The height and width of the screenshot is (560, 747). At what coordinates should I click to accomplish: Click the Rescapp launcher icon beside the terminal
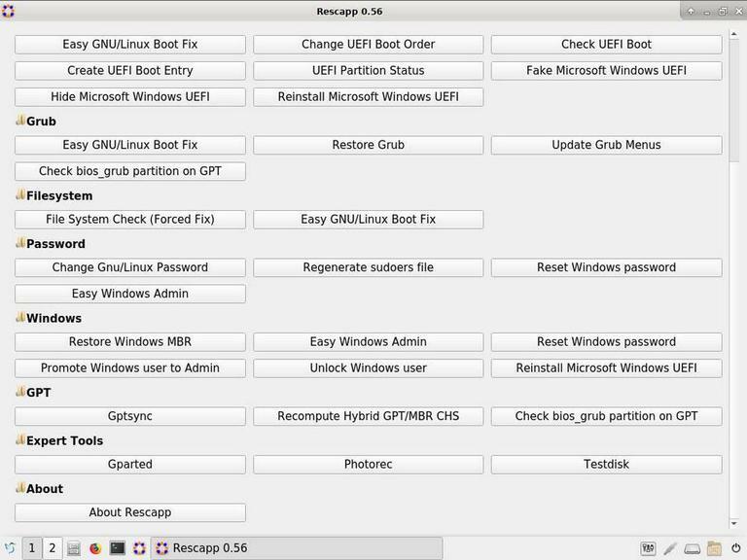point(139,548)
